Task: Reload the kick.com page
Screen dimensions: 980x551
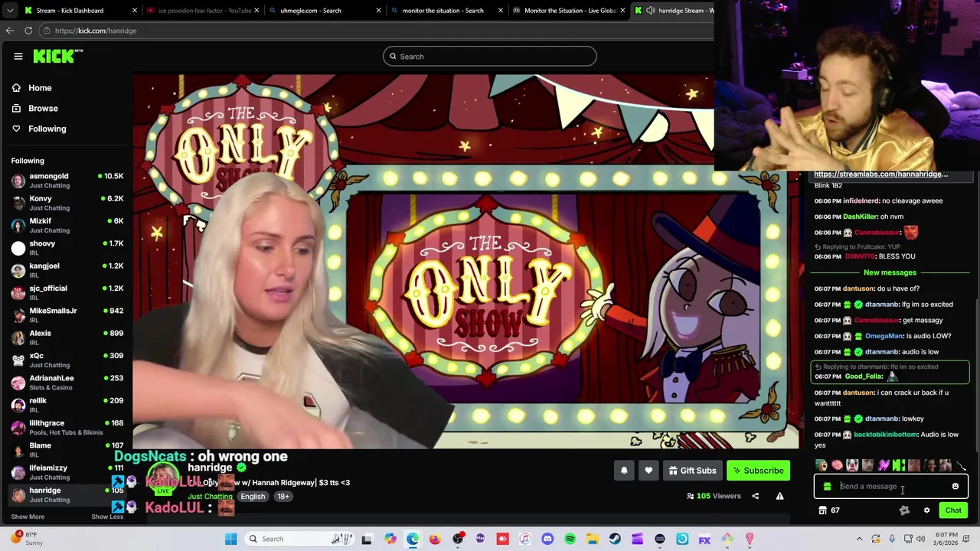Action: (28, 31)
